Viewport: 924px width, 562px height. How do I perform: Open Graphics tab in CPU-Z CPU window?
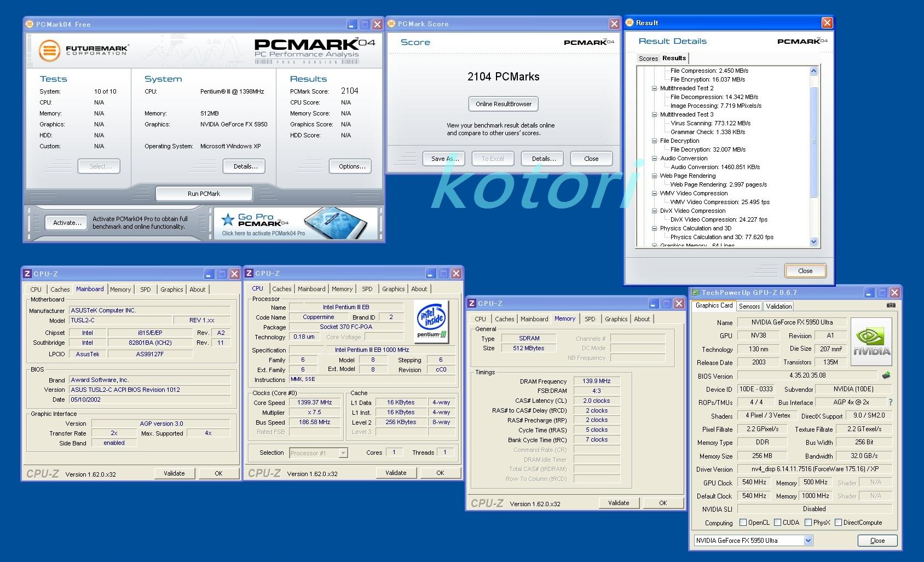393,289
